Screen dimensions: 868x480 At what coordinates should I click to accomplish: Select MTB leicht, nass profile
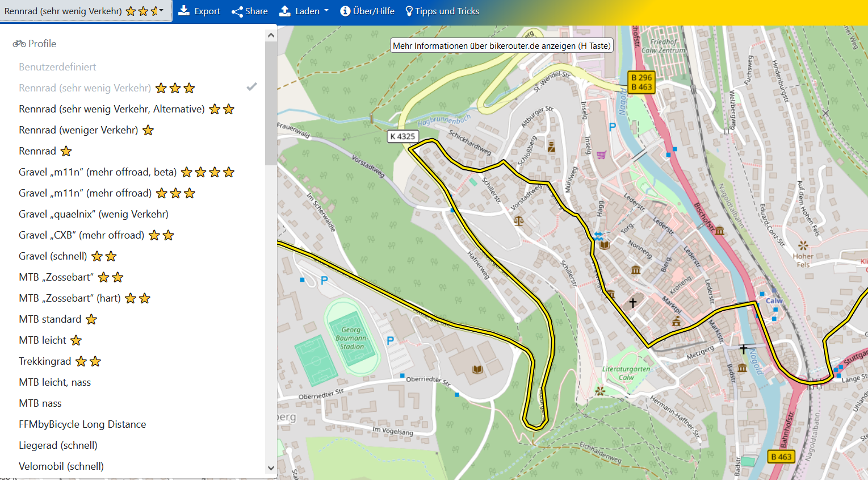55,382
